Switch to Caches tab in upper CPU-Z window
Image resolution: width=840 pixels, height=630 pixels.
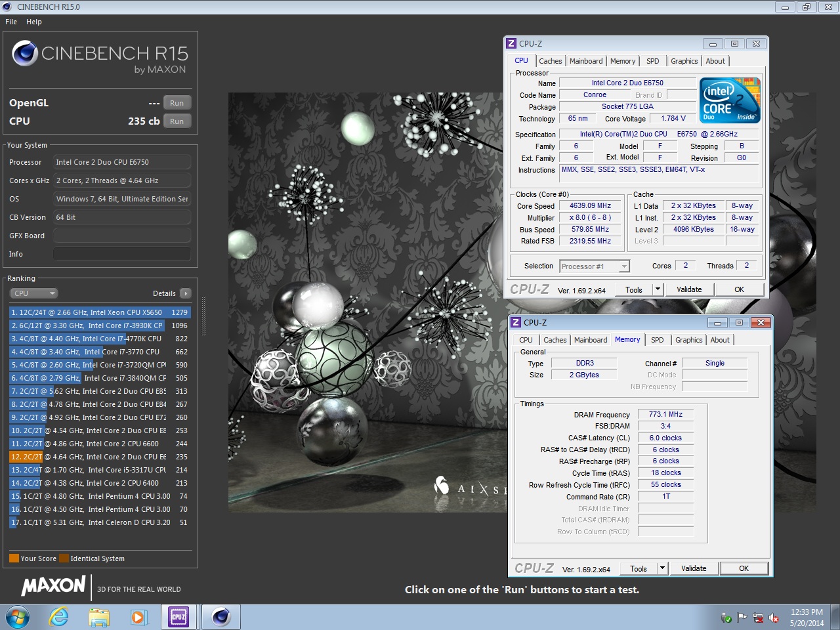tap(551, 61)
